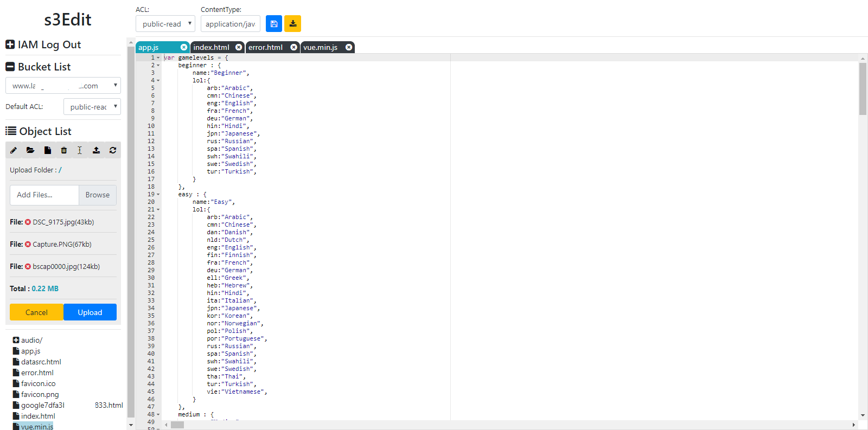Fold the lol block at line 4
Image resolution: width=868 pixels, height=430 pixels.
tap(158, 80)
